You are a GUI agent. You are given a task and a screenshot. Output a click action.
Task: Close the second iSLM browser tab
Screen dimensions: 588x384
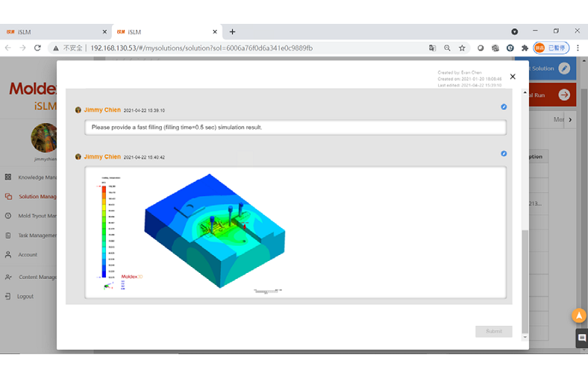tap(215, 32)
